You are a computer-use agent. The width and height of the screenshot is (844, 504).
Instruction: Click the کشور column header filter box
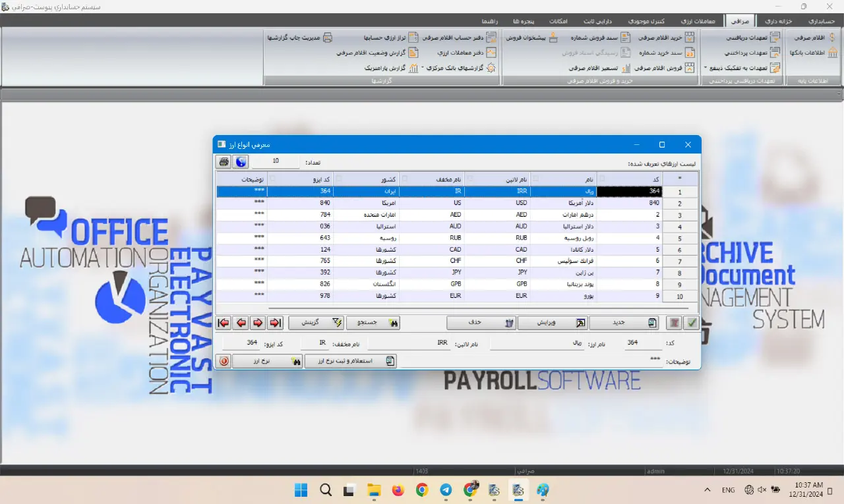[x=404, y=179]
